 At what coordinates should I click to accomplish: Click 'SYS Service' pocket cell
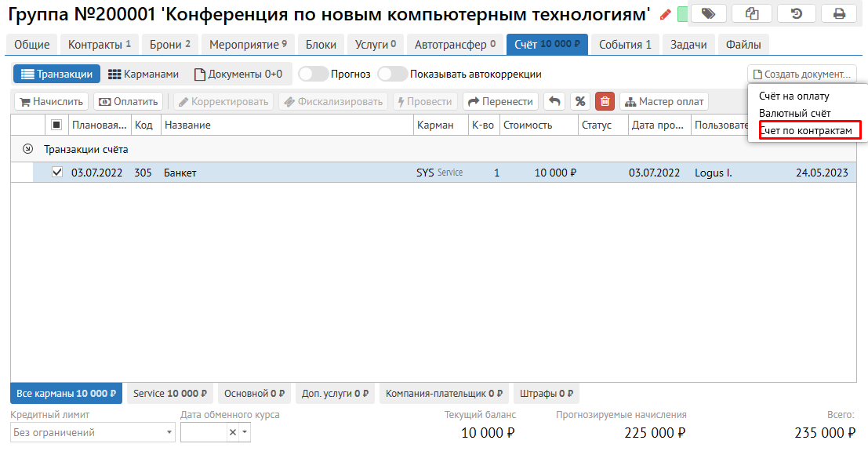(x=440, y=173)
